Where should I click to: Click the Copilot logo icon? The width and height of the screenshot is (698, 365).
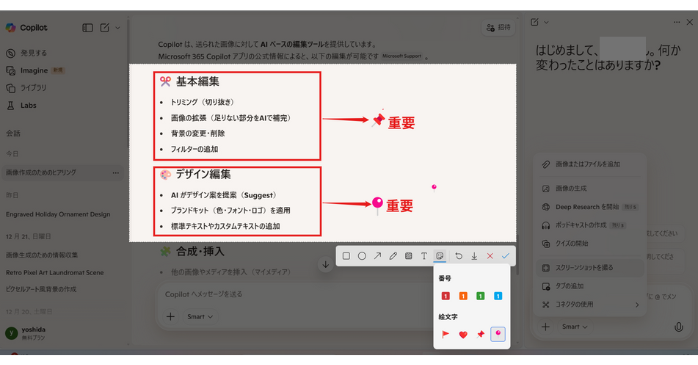[x=11, y=28]
